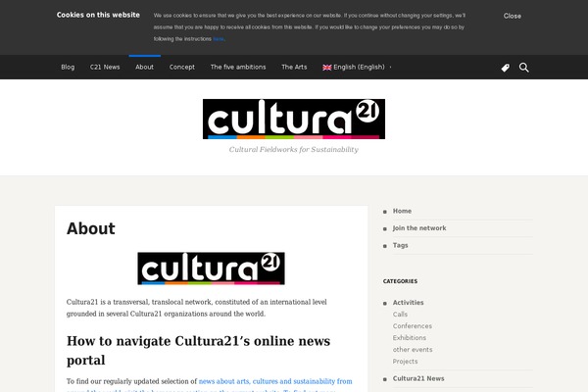Image resolution: width=588 pixels, height=392 pixels.
Task: Select the About navigation tab
Action: [x=145, y=68]
